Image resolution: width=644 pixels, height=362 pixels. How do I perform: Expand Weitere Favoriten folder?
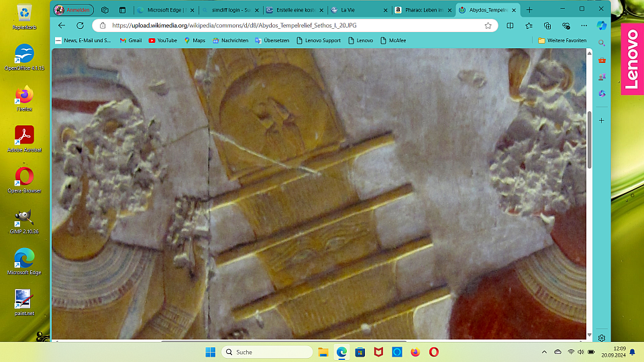[x=562, y=40]
